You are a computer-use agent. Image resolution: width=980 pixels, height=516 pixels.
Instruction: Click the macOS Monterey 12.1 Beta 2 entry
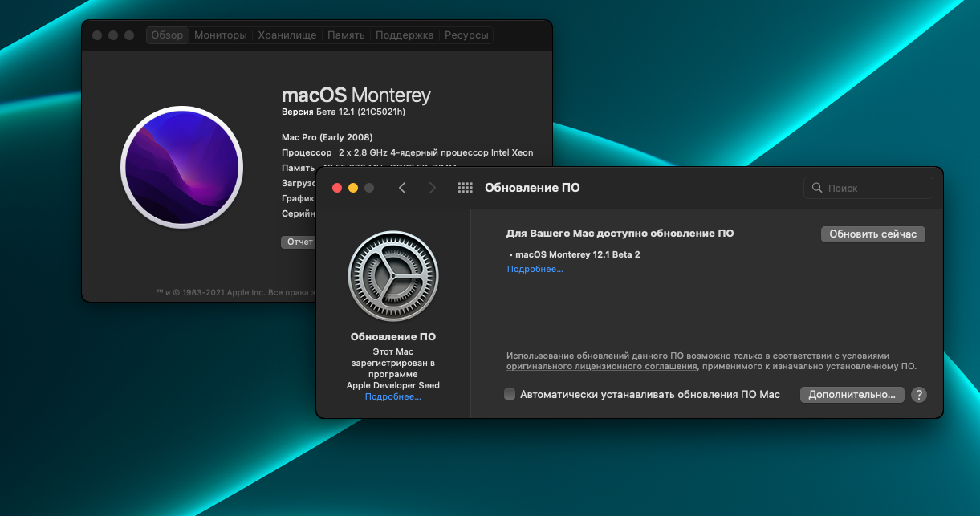pyautogui.click(x=575, y=254)
